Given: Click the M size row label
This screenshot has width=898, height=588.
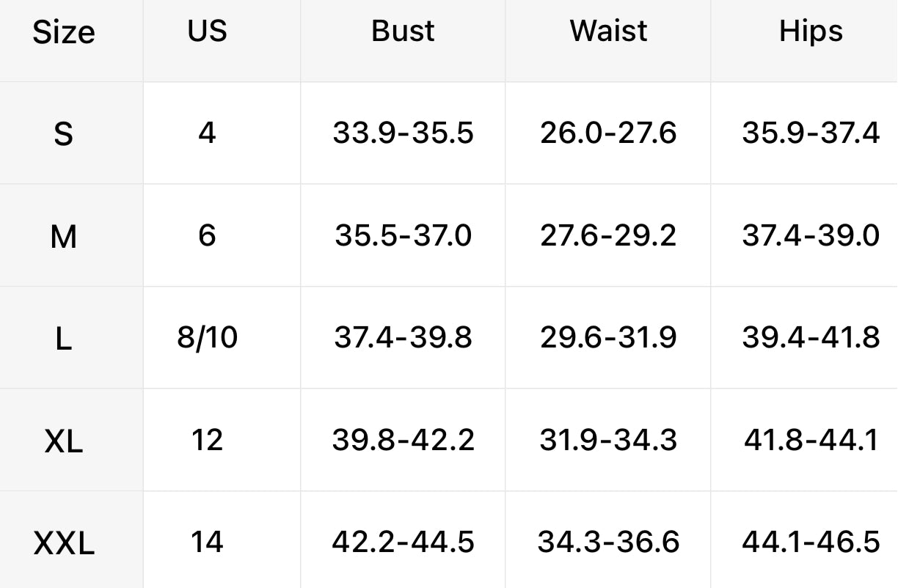Looking at the screenshot, I should pyautogui.click(x=64, y=237).
